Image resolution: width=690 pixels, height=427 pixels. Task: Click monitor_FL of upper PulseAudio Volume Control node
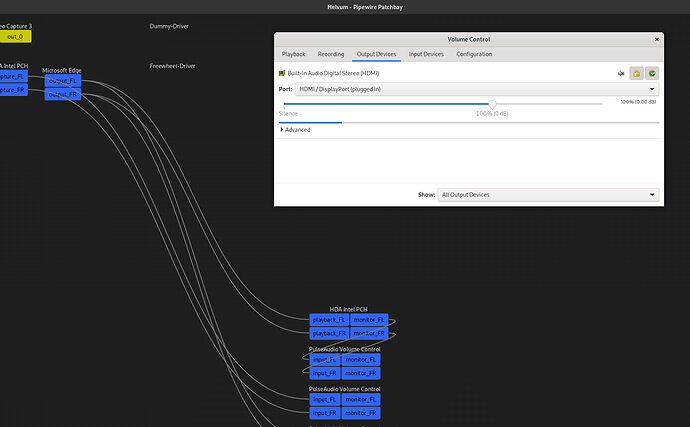pyautogui.click(x=361, y=360)
